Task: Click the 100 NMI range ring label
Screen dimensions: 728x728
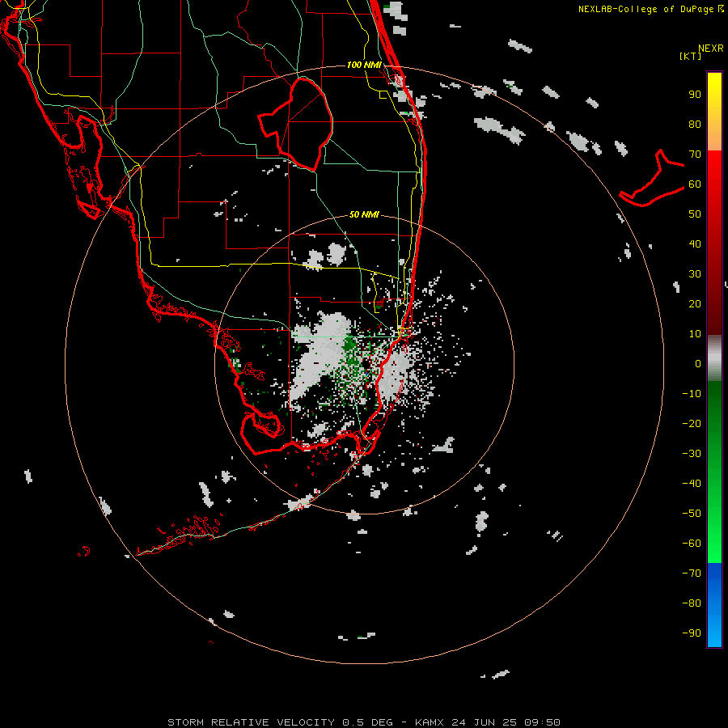Action: 364,65
